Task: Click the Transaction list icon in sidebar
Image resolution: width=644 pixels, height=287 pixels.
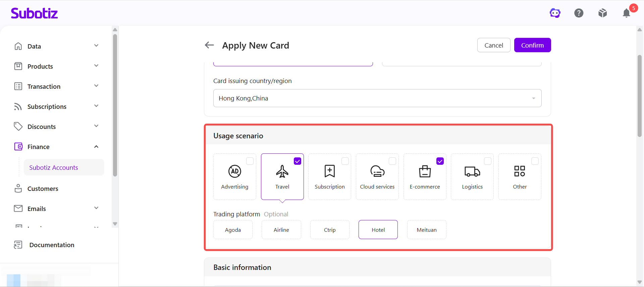Action: click(x=18, y=86)
